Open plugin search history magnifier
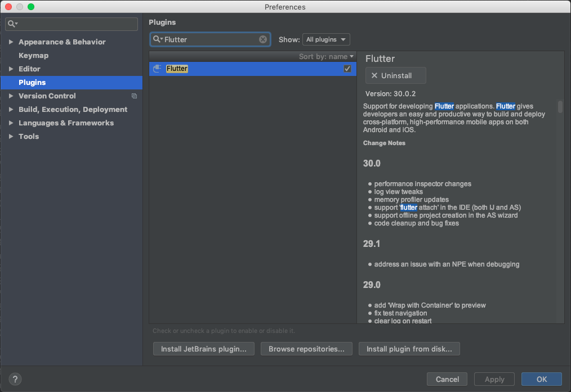Viewport: 571px width, 392px height. 158,39
